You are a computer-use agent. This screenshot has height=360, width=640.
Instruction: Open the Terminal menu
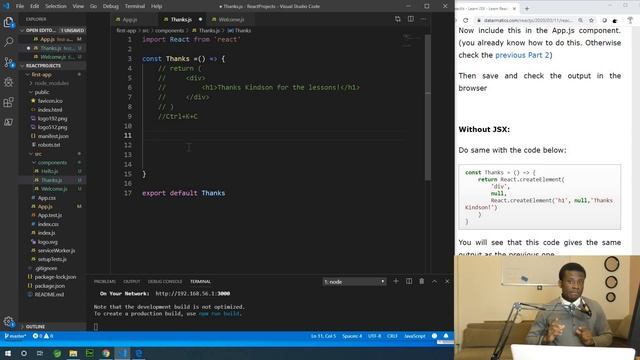click(x=135, y=6)
